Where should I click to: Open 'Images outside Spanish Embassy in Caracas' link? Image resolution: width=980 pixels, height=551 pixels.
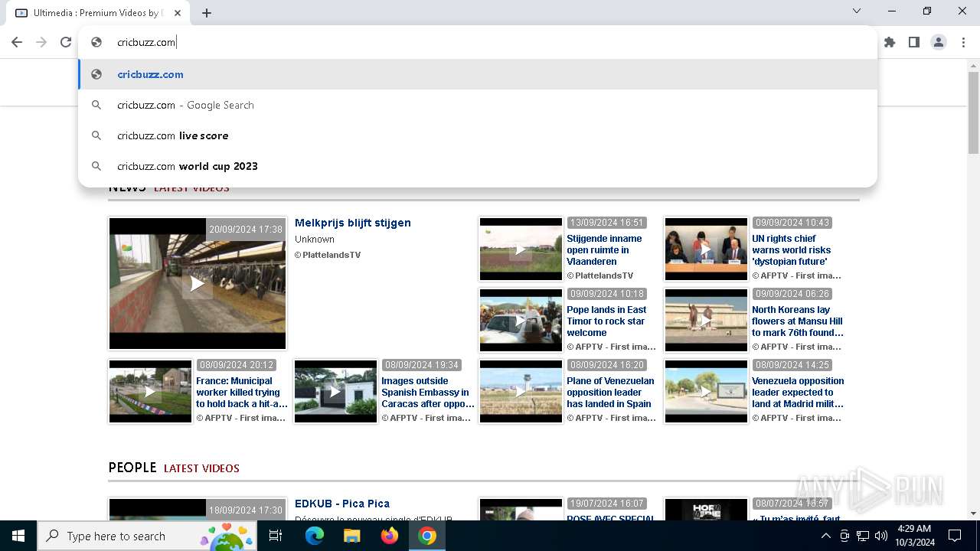click(428, 393)
